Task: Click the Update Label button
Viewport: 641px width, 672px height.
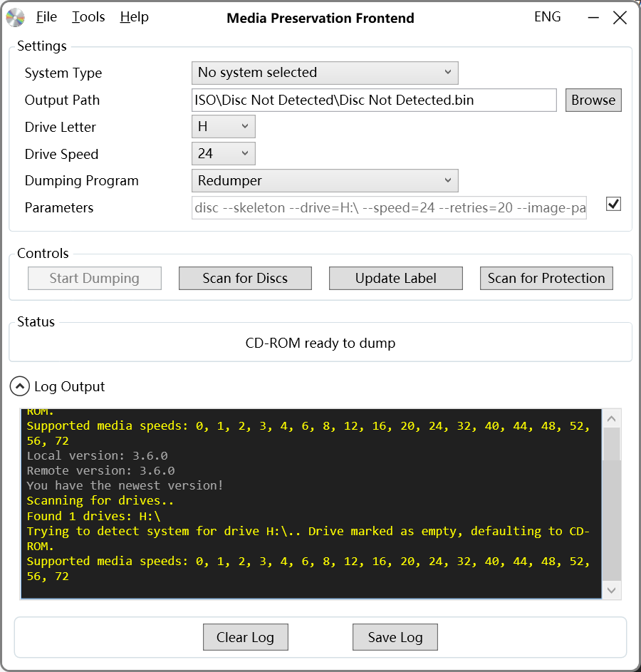Action: click(396, 278)
